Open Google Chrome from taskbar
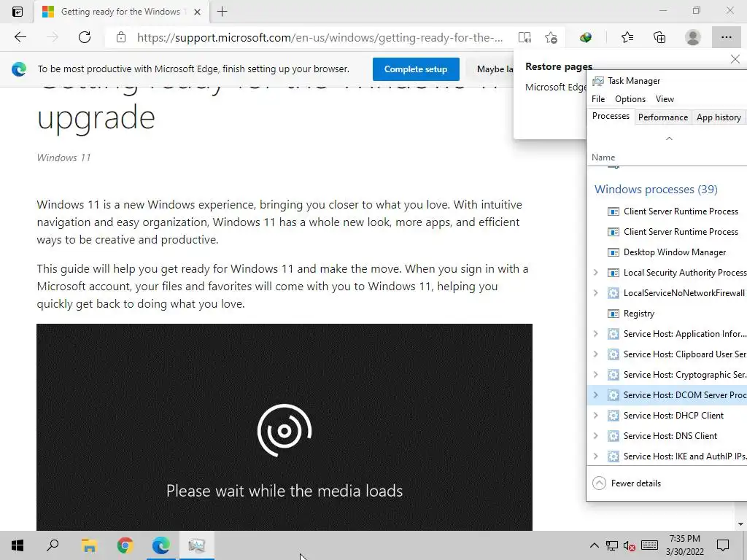Viewport: 747px width, 560px height. pos(125,545)
